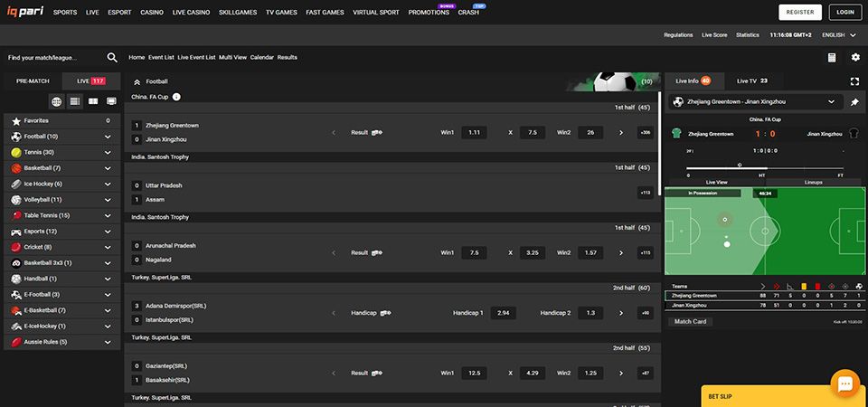
Task: Open the live chat support bubble
Action: coord(845,383)
